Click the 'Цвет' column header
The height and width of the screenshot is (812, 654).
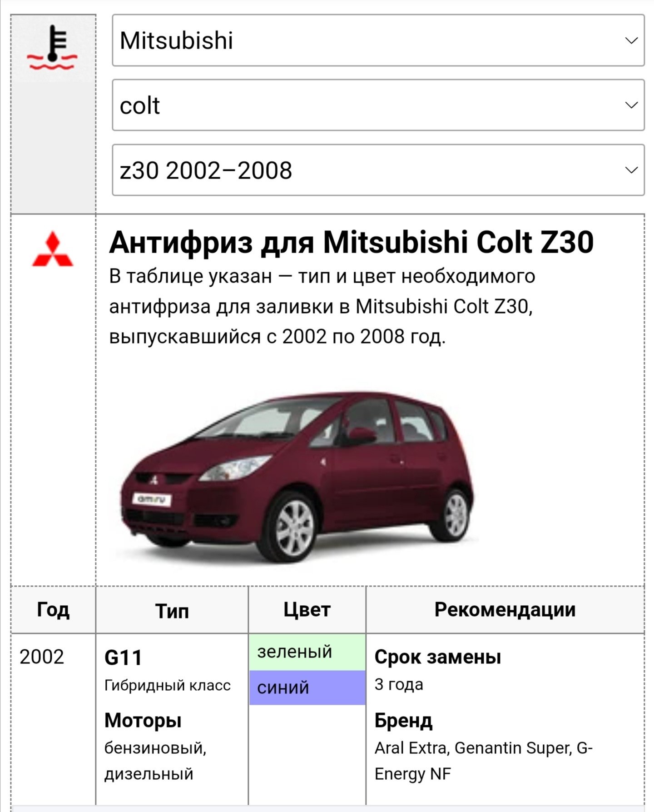pos(307,610)
